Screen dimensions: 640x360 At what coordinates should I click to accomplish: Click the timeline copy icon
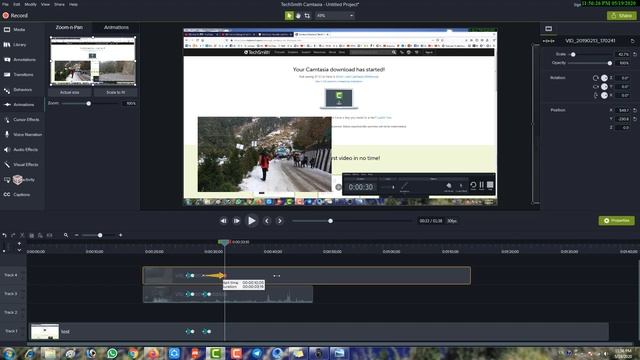31,236
